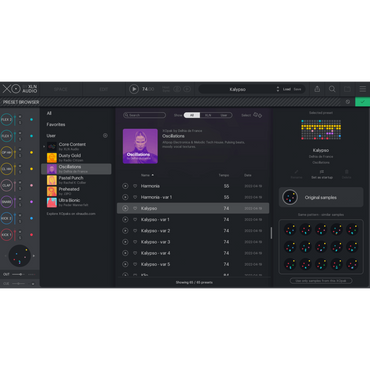Image resolution: width=370 pixels, height=370 pixels.
Task: Step presets with the Kalypso selector arrows
Action: 278,89
